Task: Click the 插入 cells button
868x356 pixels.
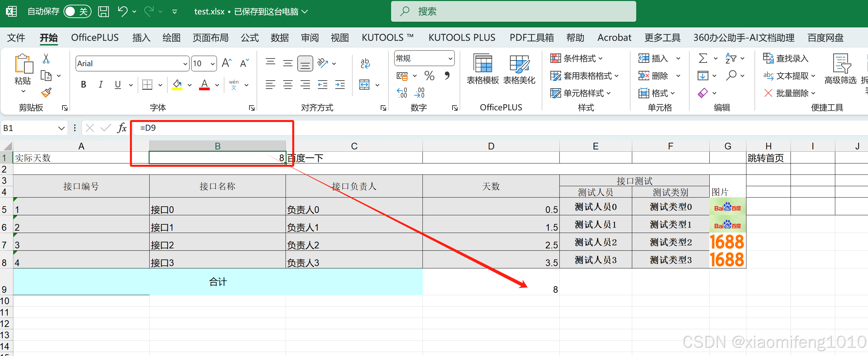Action: pos(653,58)
